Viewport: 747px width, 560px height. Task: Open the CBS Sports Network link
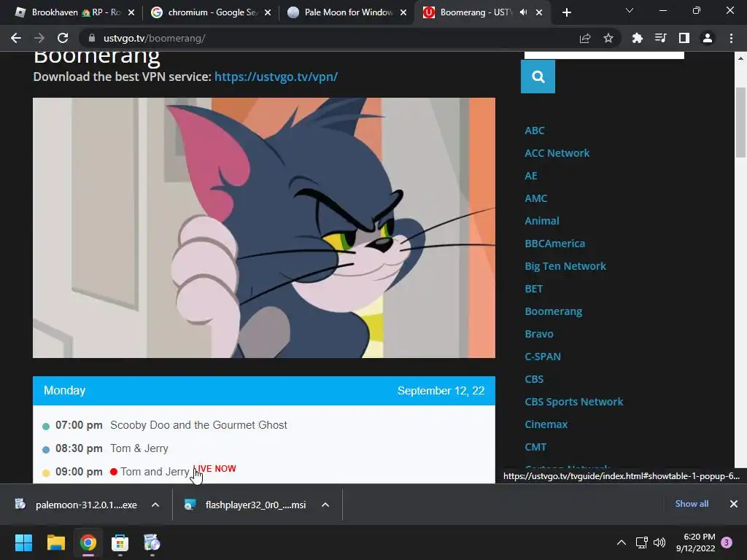(573, 402)
